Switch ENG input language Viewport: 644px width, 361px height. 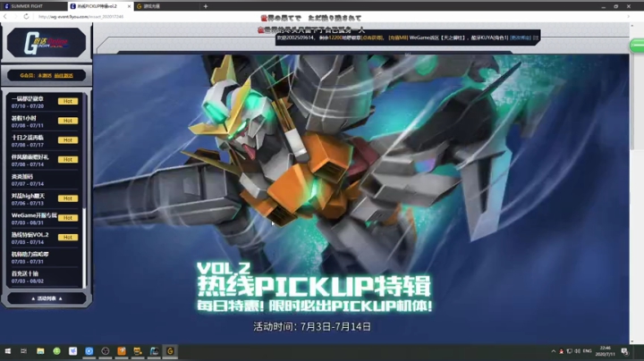click(588, 351)
